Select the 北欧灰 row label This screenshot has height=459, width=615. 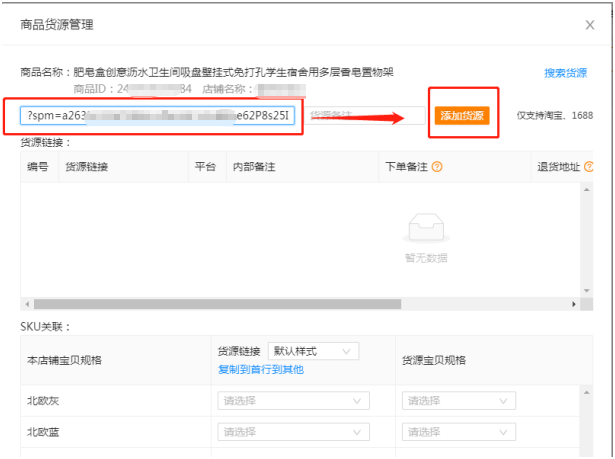pyautogui.click(x=43, y=401)
